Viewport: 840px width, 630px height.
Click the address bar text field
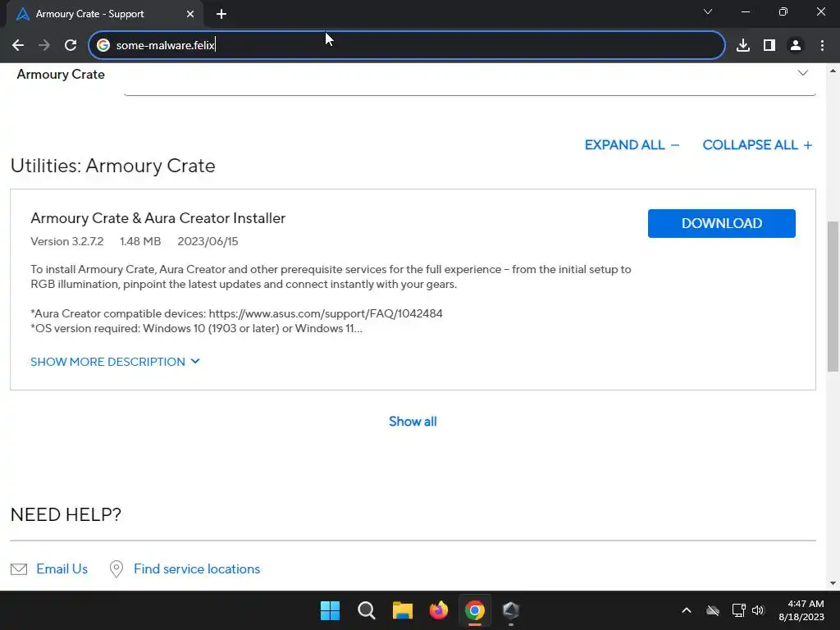(407, 46)
